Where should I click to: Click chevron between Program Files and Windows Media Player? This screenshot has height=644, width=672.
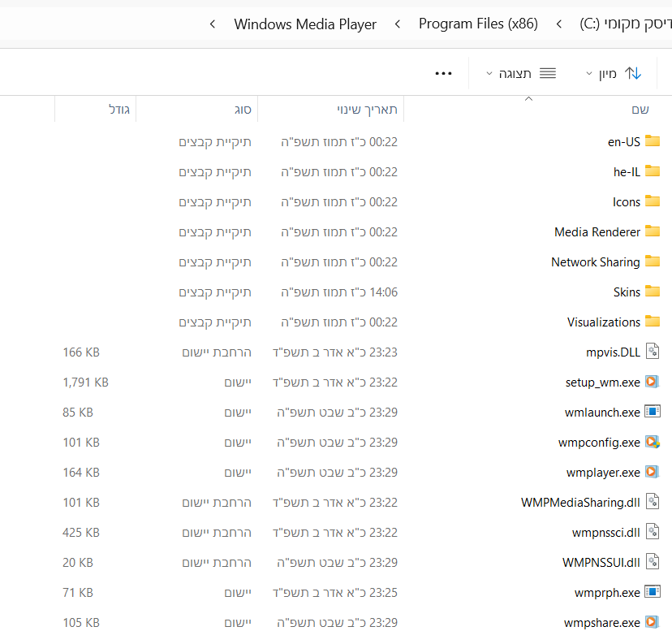click(398, 24)
